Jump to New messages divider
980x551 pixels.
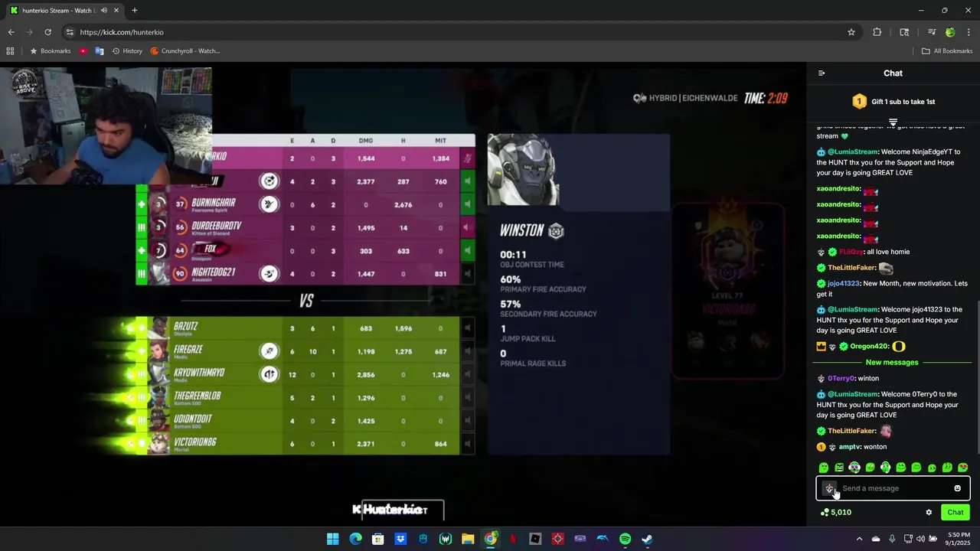click(x=892, y=362)
